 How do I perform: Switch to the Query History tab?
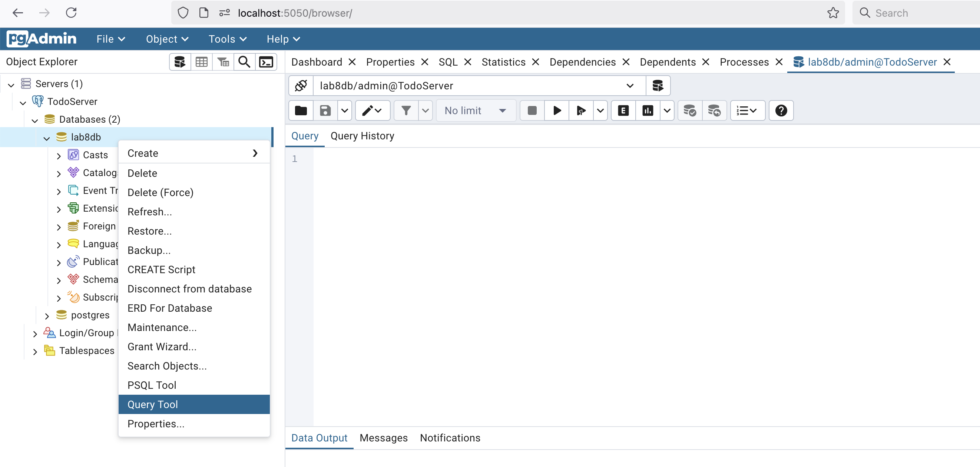point(362,136)
